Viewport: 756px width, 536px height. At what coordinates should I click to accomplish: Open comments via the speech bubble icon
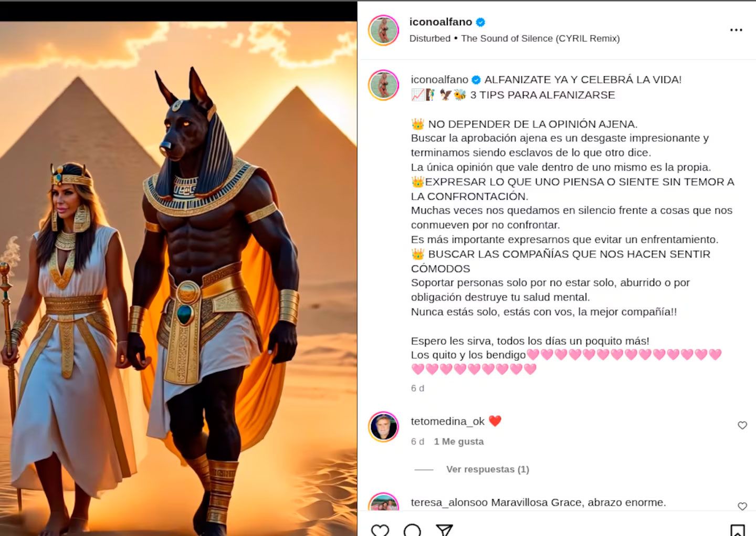[412, 530]
